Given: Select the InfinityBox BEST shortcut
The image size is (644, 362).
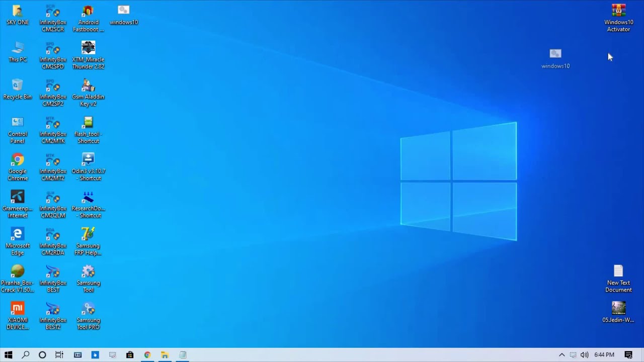Looking at the screenshot, I should [53, 279].
